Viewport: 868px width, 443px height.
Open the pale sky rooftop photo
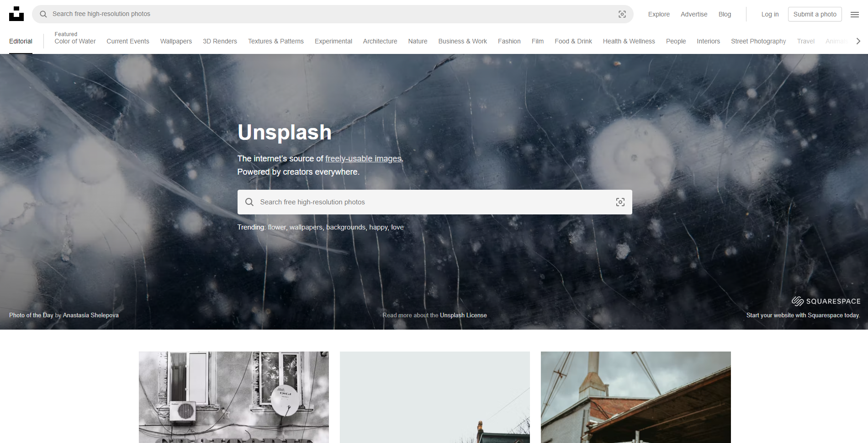[435, 397]
